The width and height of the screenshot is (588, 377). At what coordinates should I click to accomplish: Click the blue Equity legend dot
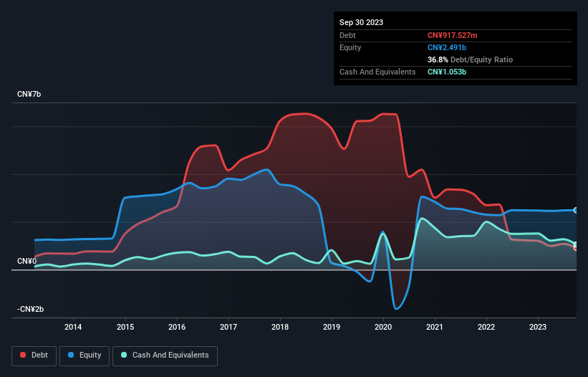pos(71,355)
